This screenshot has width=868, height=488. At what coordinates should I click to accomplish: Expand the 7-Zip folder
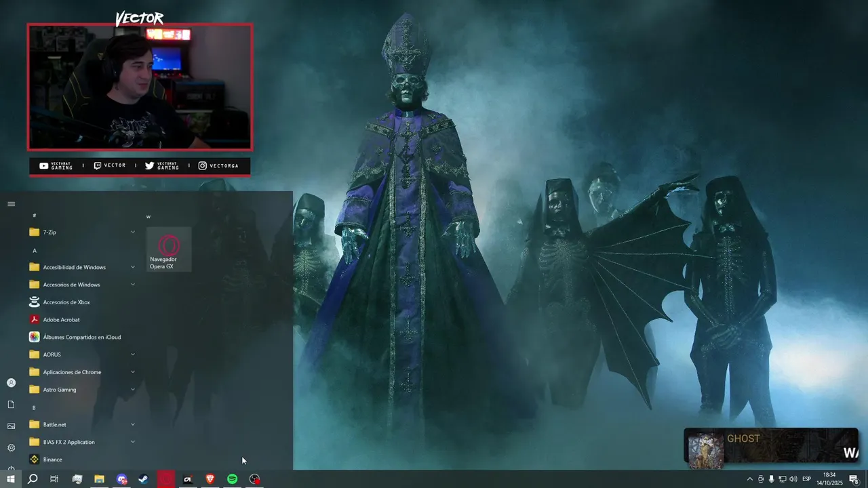(x=82, y=232)
